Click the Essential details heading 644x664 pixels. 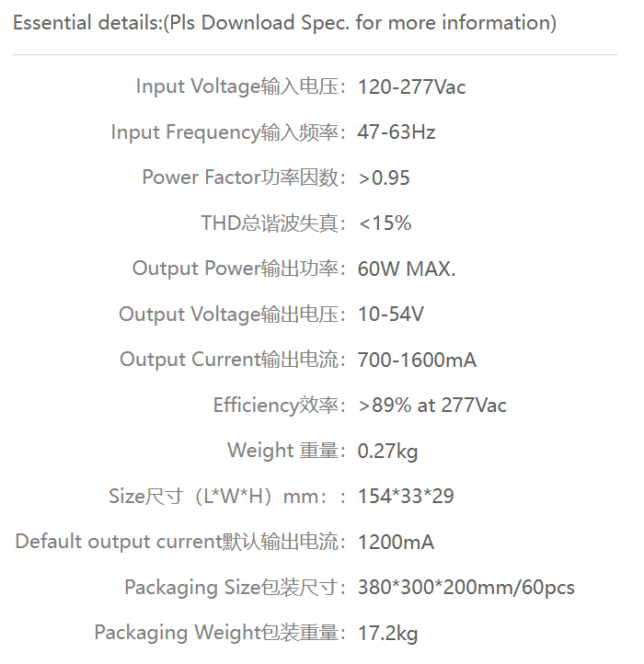(284, 23)
